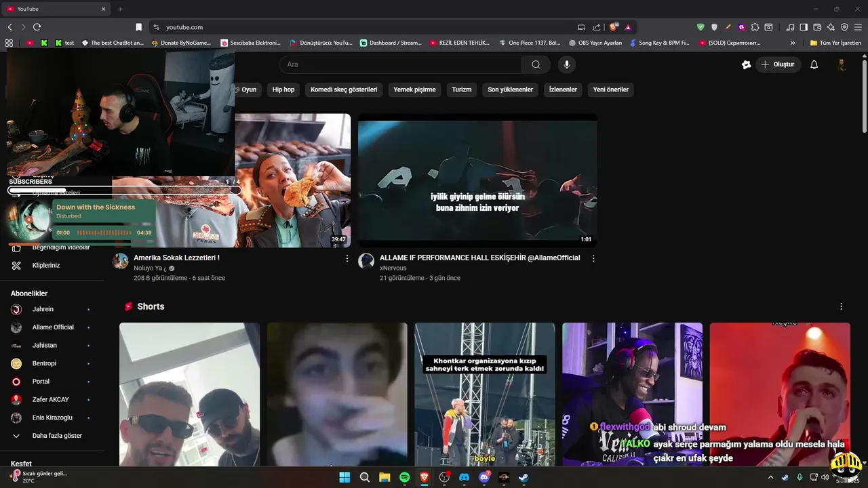The width and height of the screenshot is (868, 488).
Task: Select the İzlenenler chip
Action: (563, 89)
